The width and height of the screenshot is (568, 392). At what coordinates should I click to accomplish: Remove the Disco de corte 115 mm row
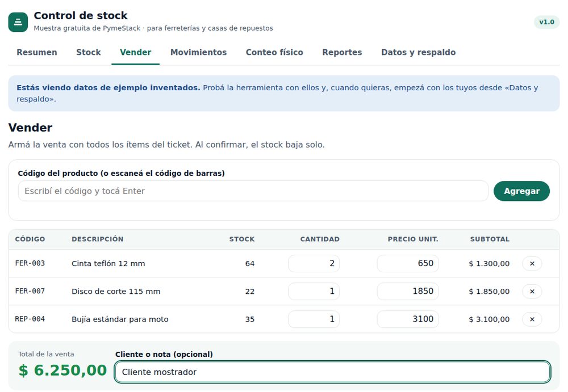tap(532, 292)
